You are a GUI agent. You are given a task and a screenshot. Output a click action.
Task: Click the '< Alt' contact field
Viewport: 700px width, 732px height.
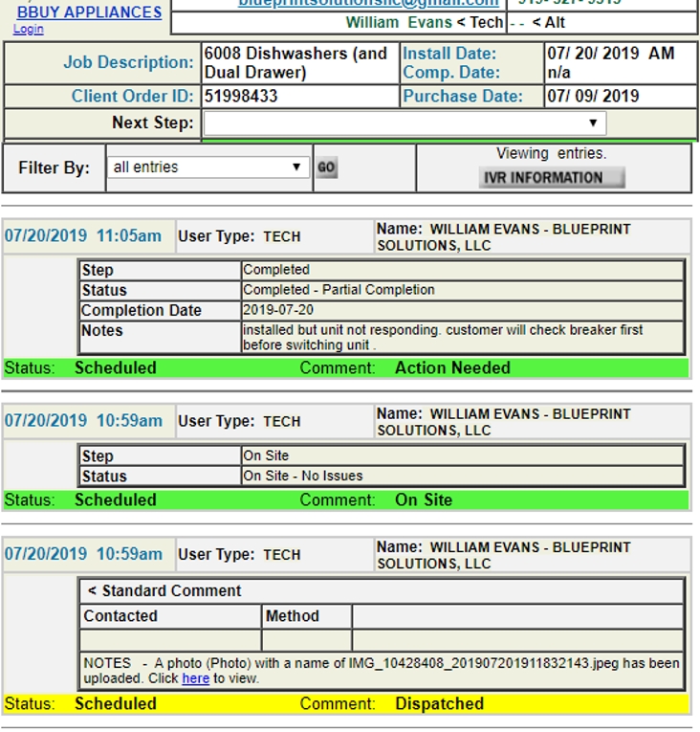coord(548,23)
